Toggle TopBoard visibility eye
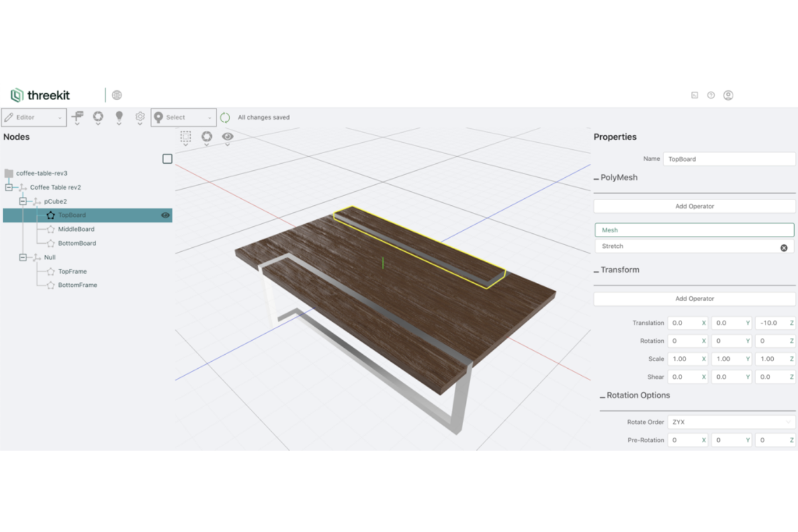 [x=166, y=215]
